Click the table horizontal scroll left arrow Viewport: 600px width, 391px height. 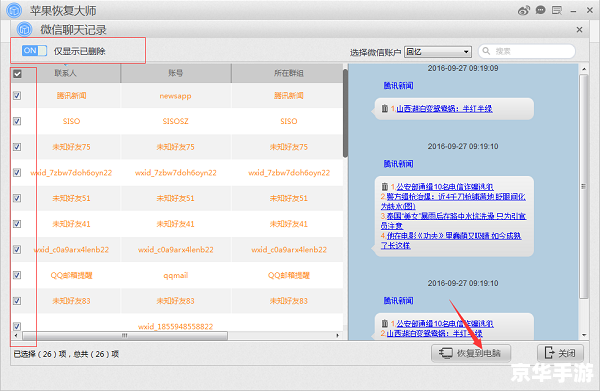16,336
